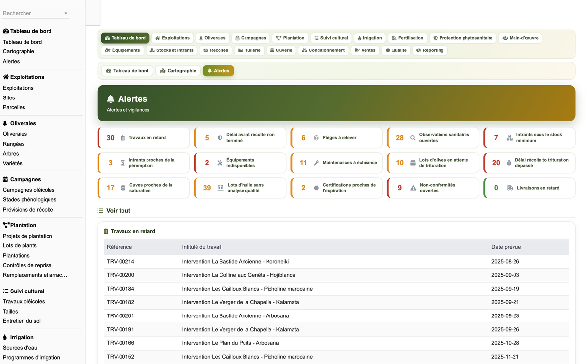Click hourglass icon on Intrants proches péremption card
The image size is (588, 364).
pyautogui.click(x=123, y=163)
